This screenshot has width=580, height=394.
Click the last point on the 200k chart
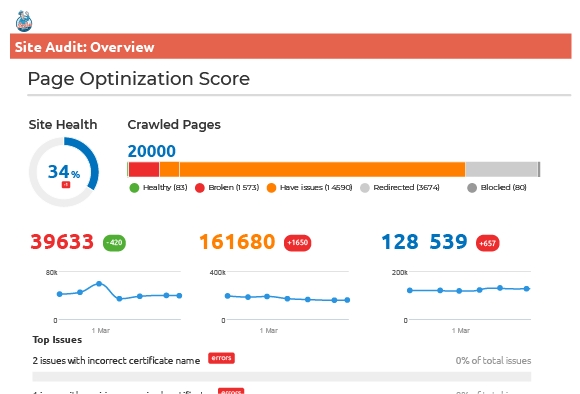tap(527, 289)
